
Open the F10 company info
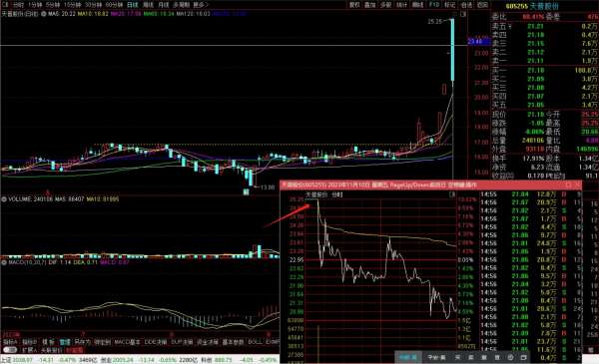434,5
